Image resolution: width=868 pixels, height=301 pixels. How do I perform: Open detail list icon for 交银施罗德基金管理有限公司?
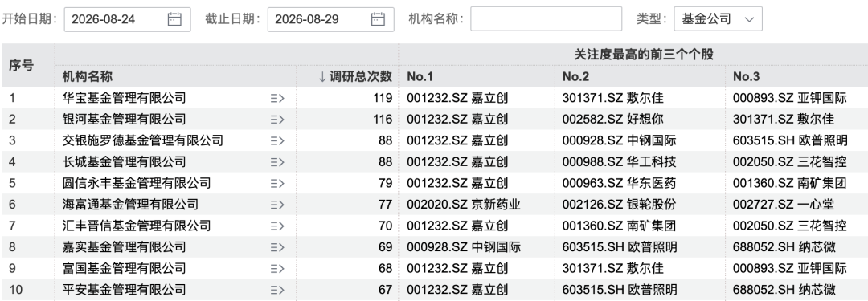click(x=277, y=141)
